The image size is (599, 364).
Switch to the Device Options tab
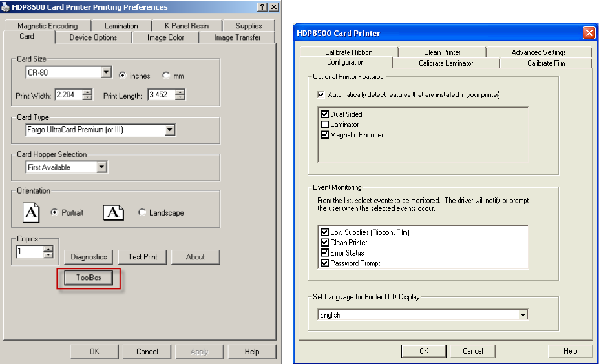pyautogui.click(x=93, y=37)
